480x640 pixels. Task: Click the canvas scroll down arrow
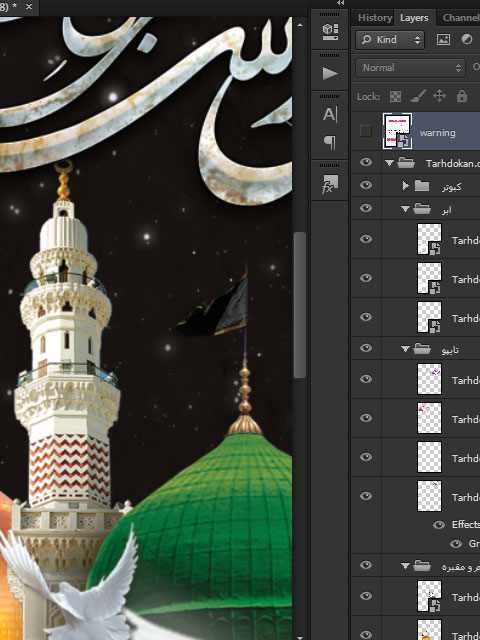coord(300,638)
